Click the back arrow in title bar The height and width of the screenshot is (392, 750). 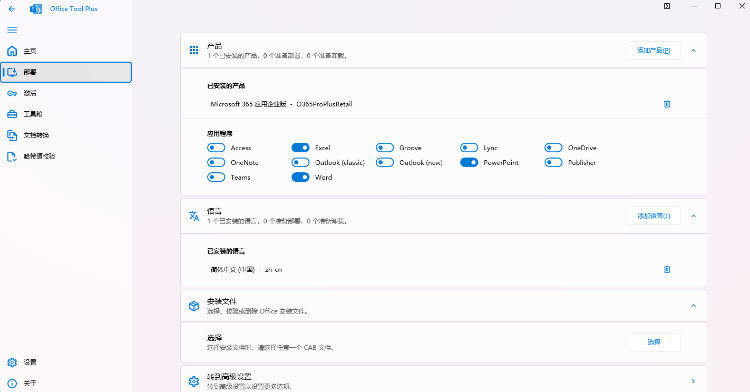12,9
